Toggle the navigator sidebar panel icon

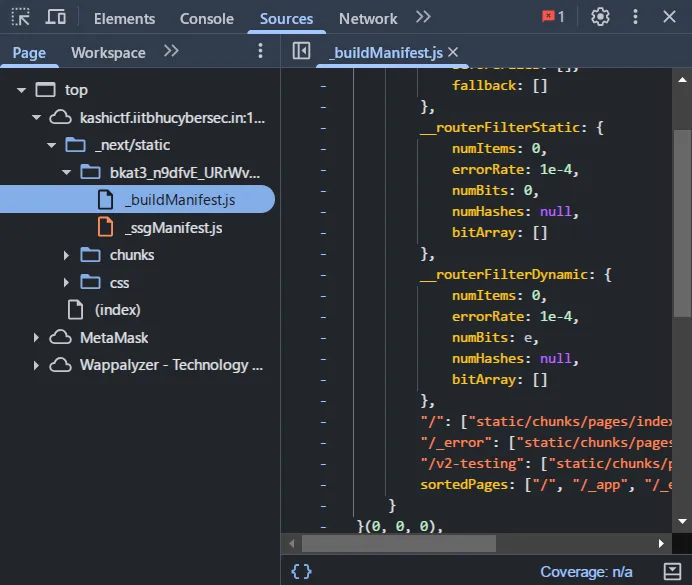click(x=301, y=52)
